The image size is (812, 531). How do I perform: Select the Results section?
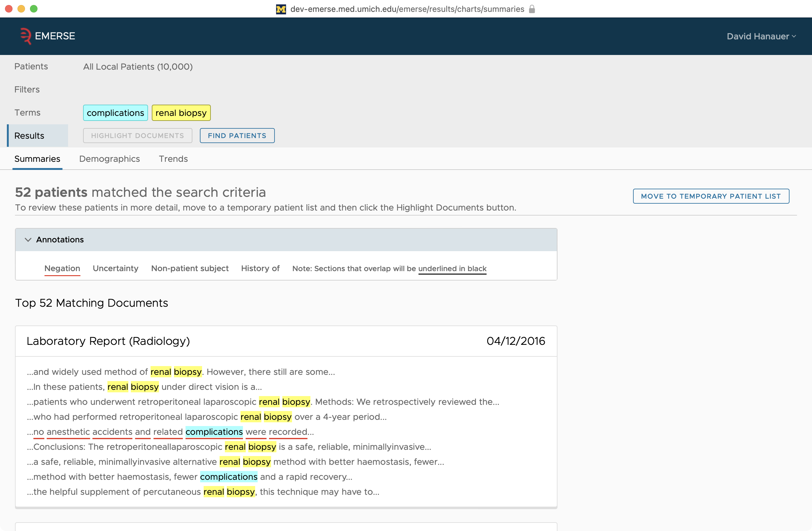pyautogui.click(x=37, y=136)
